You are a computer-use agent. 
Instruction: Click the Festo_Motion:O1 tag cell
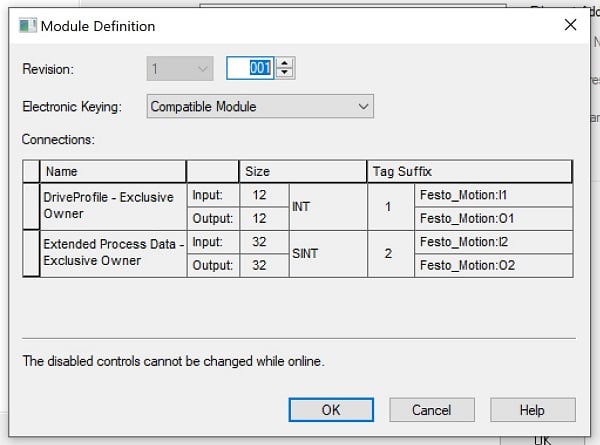tap(494, 218)
